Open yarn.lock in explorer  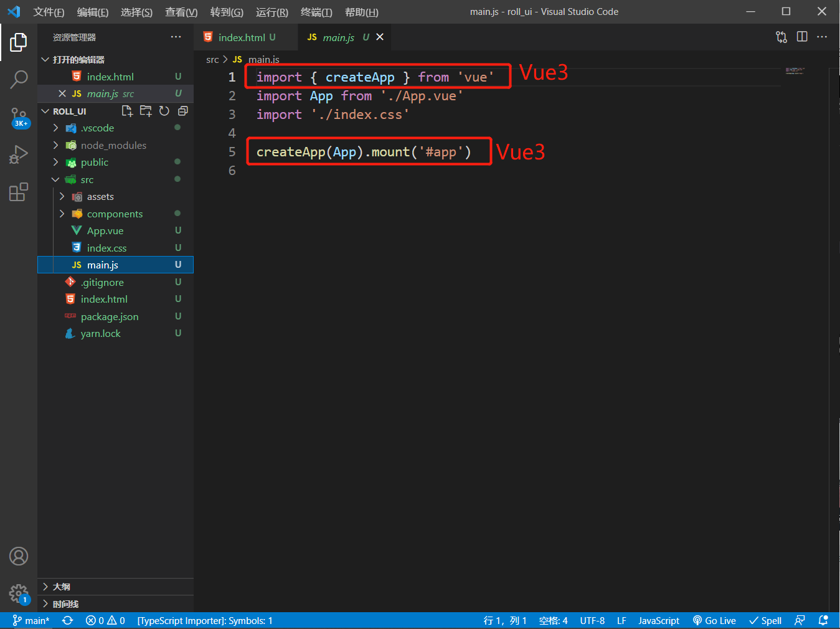115,333
